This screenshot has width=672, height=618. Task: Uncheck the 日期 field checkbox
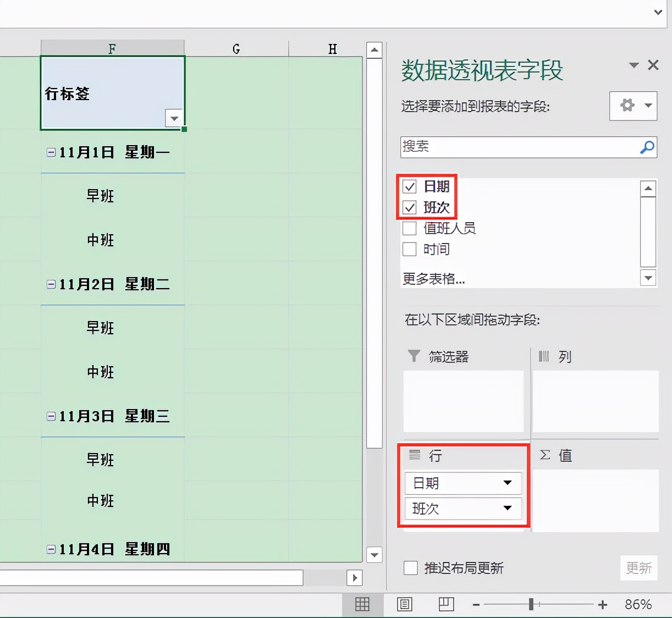point(410,186)
